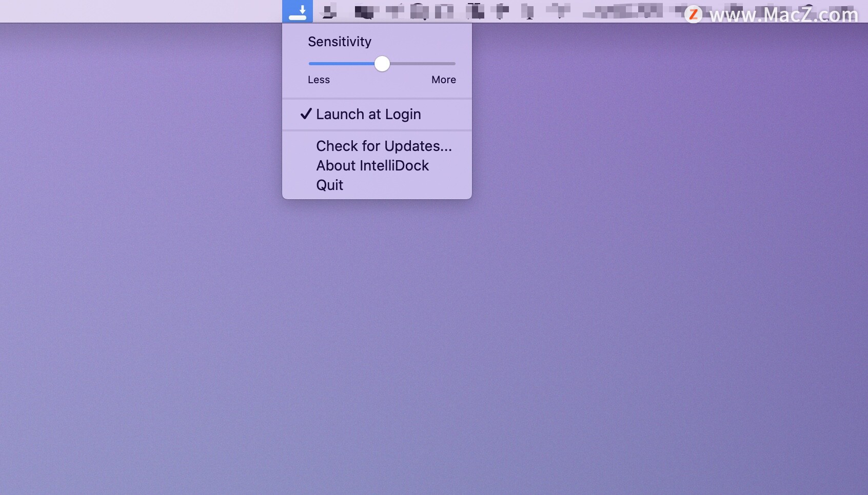
Task: Click the 'More' label under slider
Action: coord(444,80)
